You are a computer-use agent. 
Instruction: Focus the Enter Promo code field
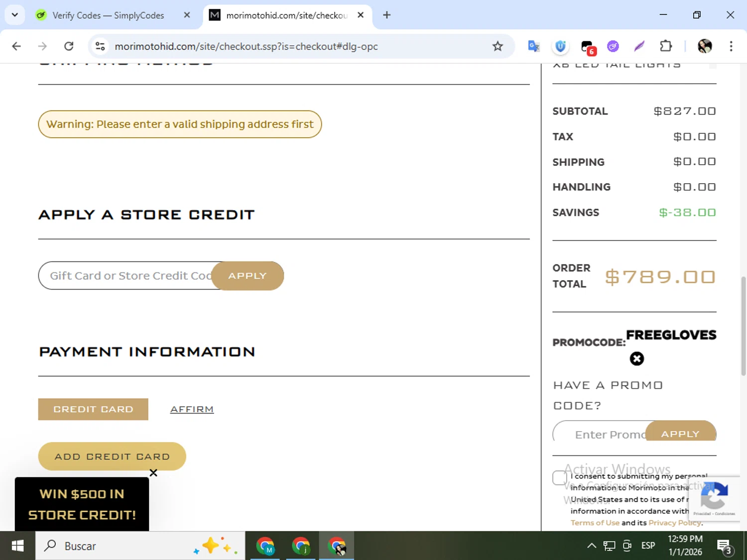pyautogui.click(x=600, y=432)
